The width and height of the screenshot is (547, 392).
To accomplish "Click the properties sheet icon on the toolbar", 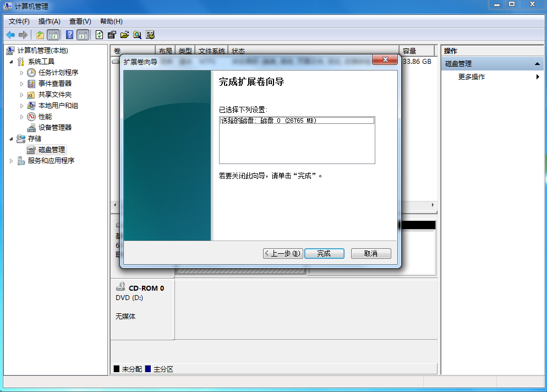I will [112, 34].
